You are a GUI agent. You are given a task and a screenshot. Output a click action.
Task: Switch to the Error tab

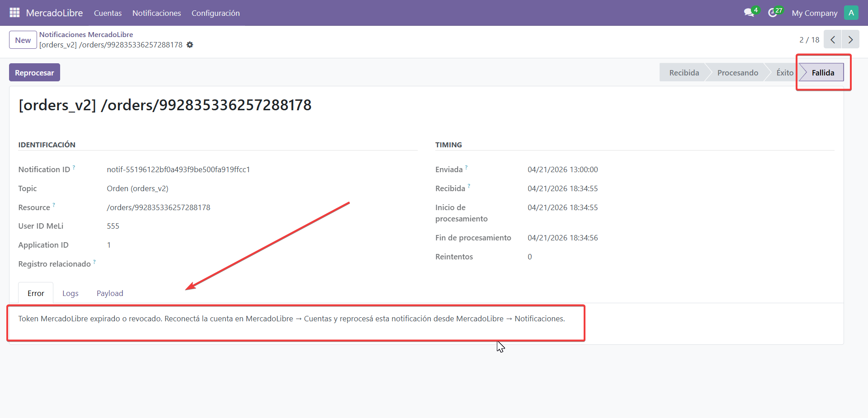(36, 293)
